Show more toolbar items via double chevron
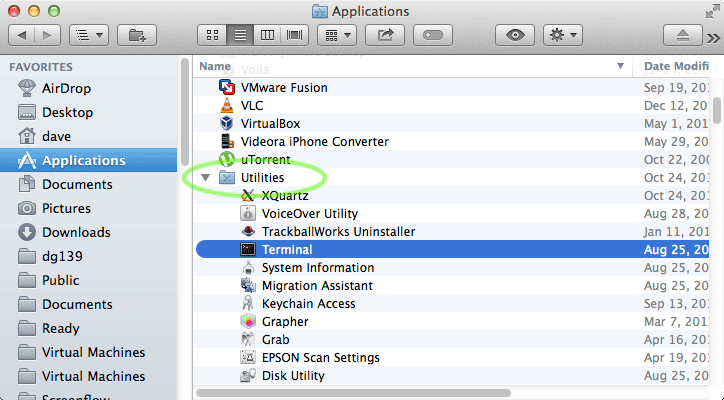The width and height of the screenshot is (724, 400). [x=713, y=38]
